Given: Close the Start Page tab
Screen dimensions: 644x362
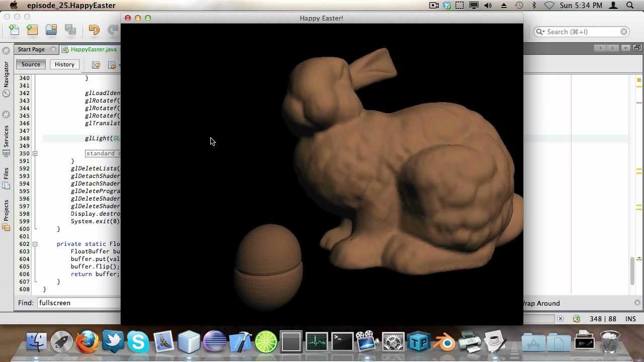Looking at the screenshot, I should [x=53, y=49].
